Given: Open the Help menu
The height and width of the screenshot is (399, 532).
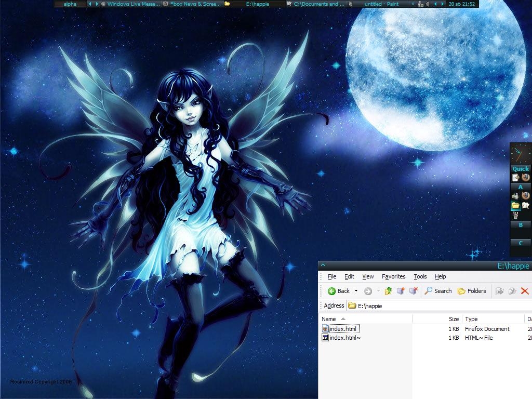Looking at the screenshot, I should pos(441,276).
